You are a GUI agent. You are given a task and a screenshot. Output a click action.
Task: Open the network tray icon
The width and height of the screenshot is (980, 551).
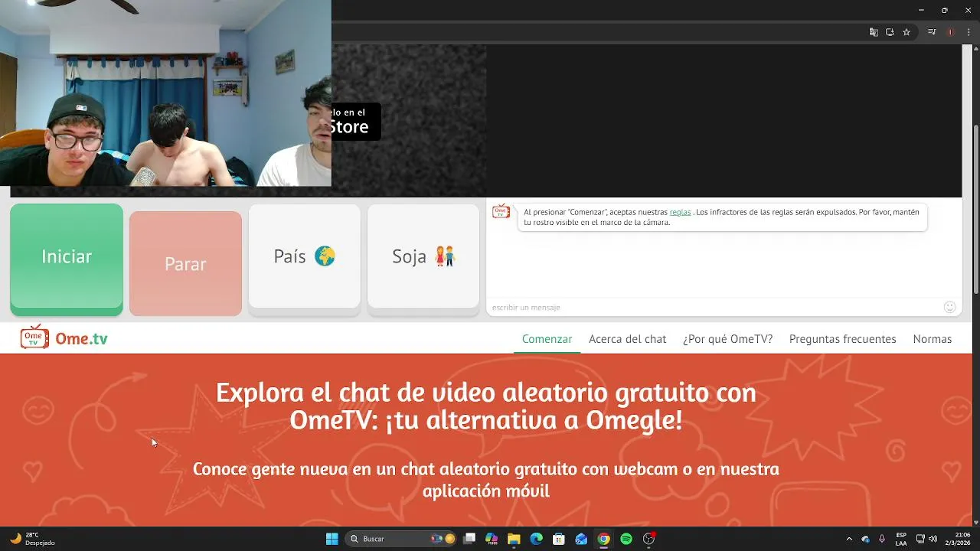click(x=920, y=539)
